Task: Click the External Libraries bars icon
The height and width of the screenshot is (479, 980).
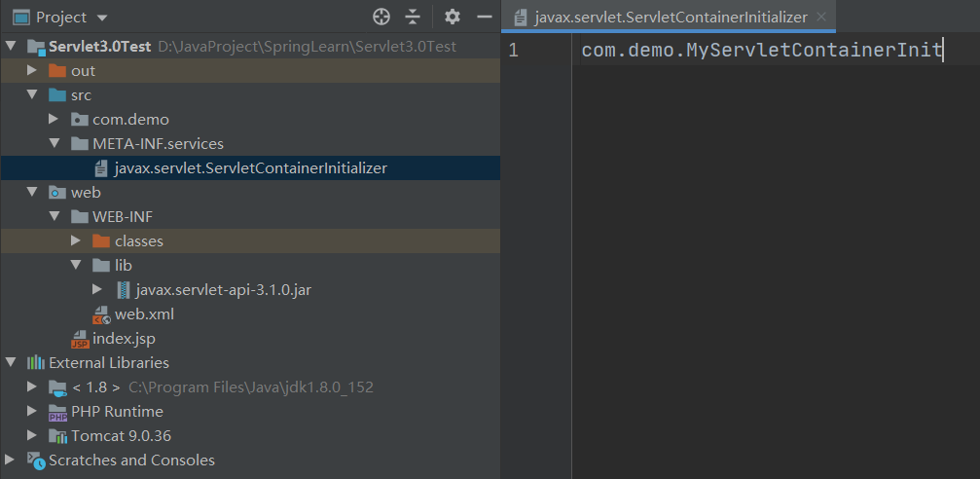Action: coord(36,363)
